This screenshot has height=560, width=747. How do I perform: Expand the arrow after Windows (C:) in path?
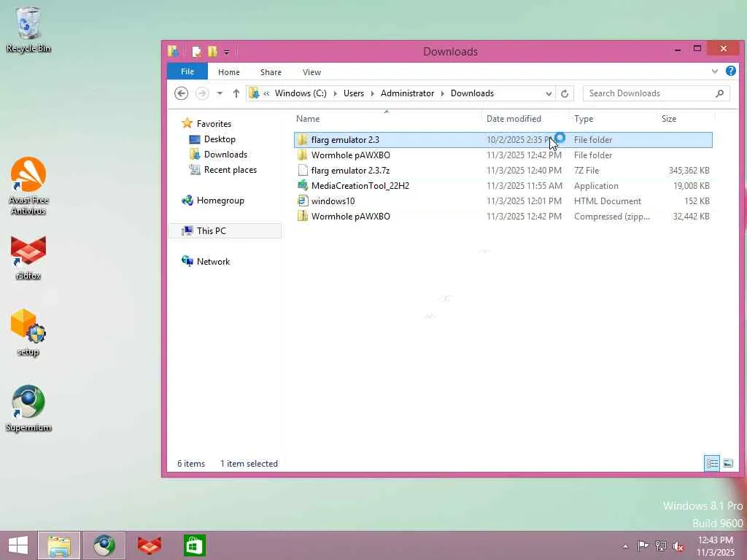point(335,93)
